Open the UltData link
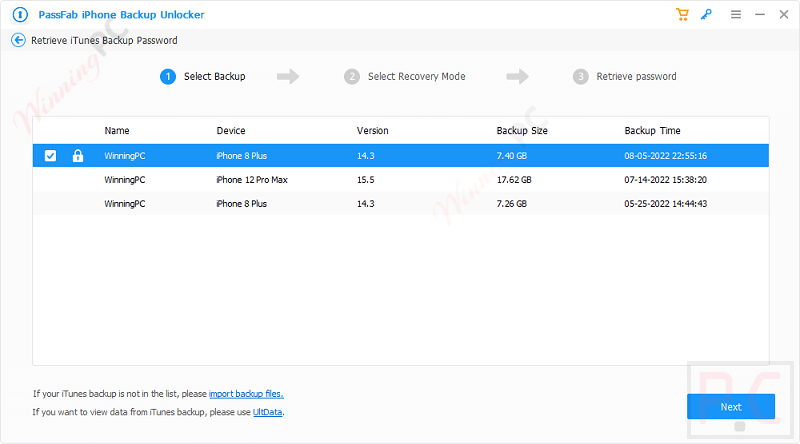The height and width of the screenshot is (444, 800). click(x=267, y=412)
